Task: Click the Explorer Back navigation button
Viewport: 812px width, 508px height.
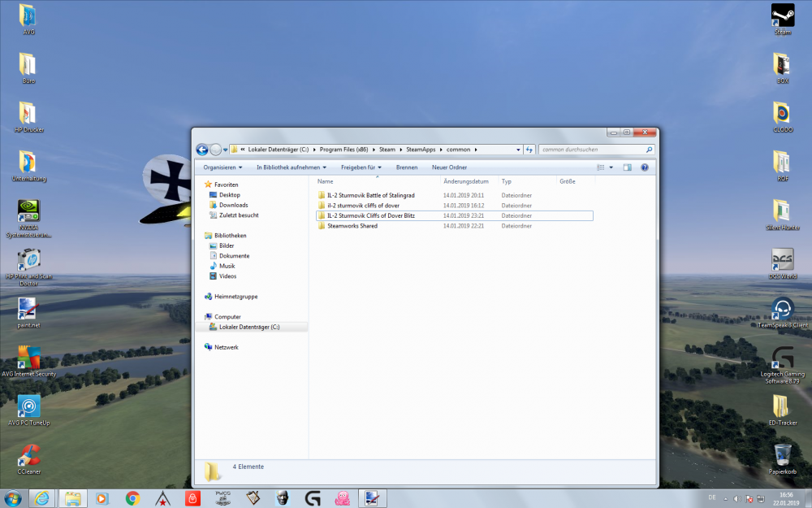Action: coord(202,150)
